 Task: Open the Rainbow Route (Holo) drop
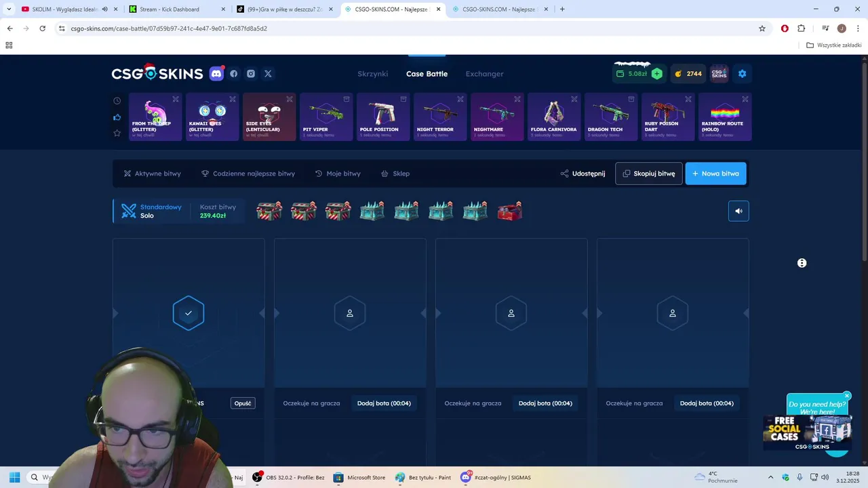(725, 117)
